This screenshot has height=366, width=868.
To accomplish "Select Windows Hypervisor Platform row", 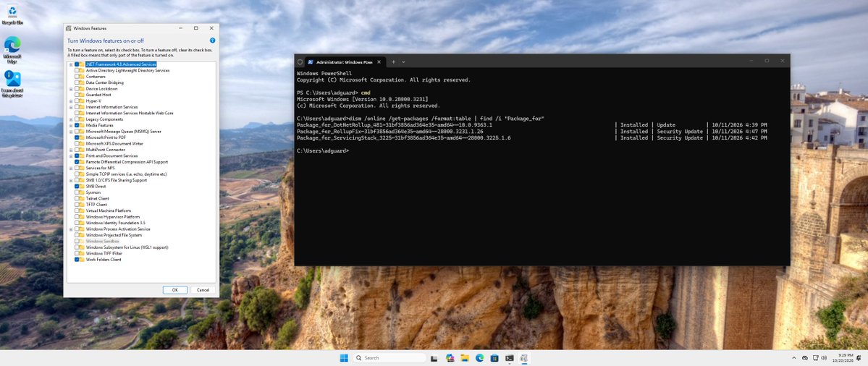I will coord(113,217).
